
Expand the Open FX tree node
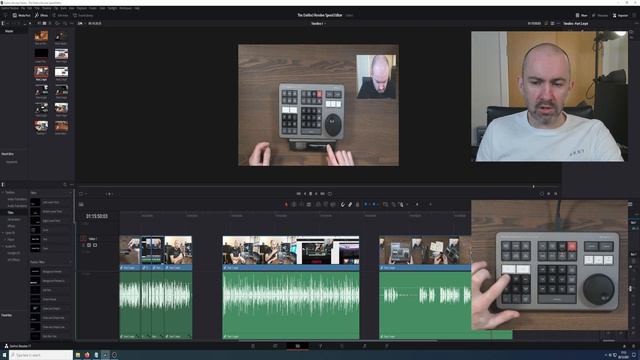(x=3, y=233)
